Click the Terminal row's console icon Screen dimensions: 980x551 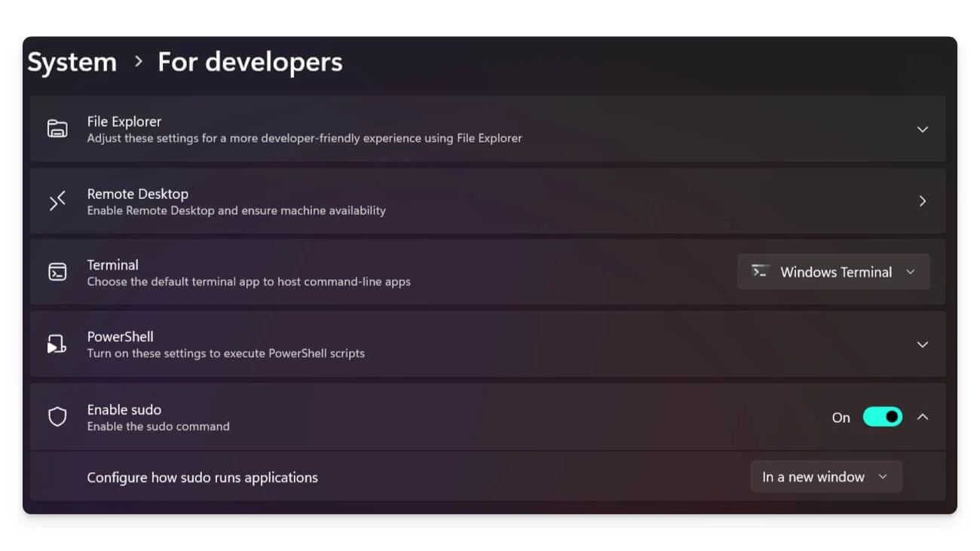[57, 272]
